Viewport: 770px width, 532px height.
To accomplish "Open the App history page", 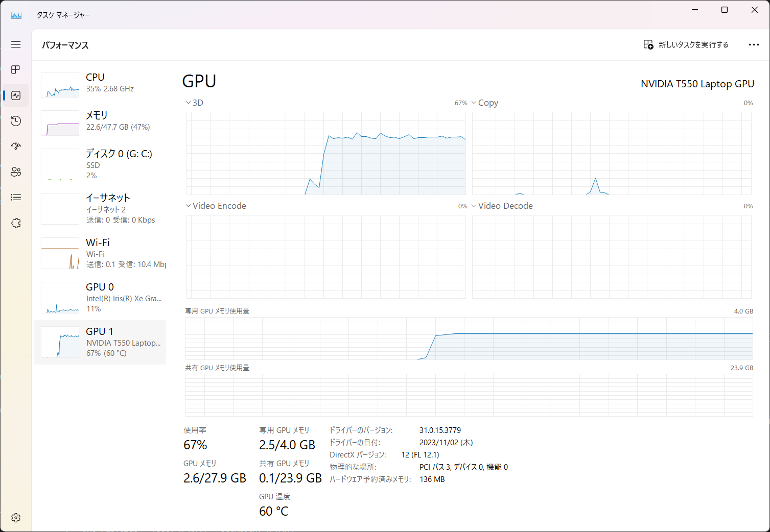I will point(16,121).
